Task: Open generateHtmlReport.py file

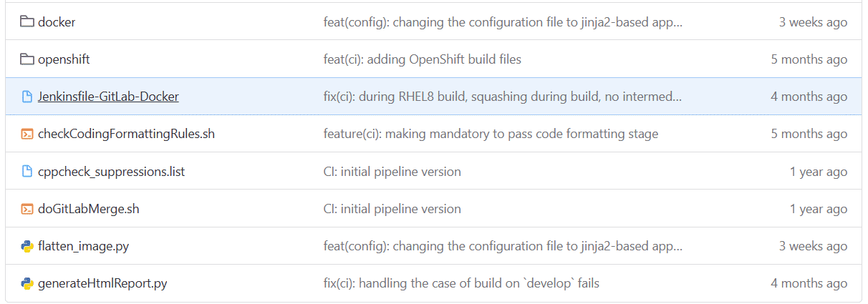Action: (102, 283)
